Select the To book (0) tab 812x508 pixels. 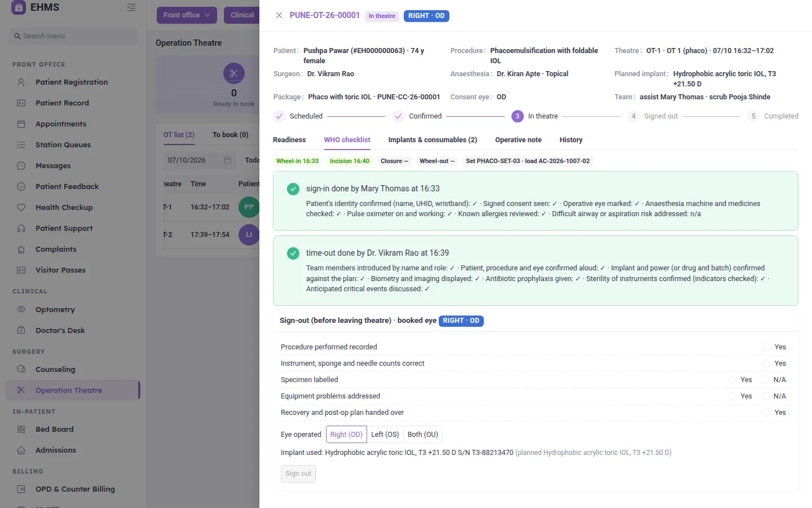tap(230, 135)
